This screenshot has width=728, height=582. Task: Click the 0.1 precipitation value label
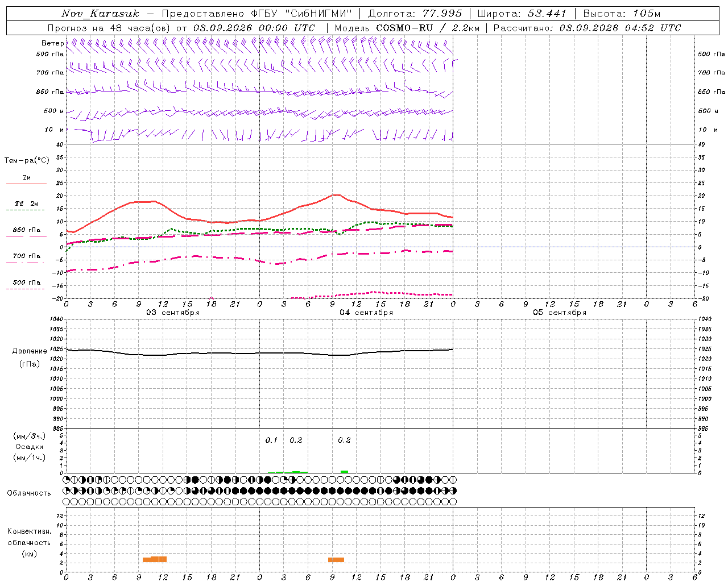tap(271, 440)
